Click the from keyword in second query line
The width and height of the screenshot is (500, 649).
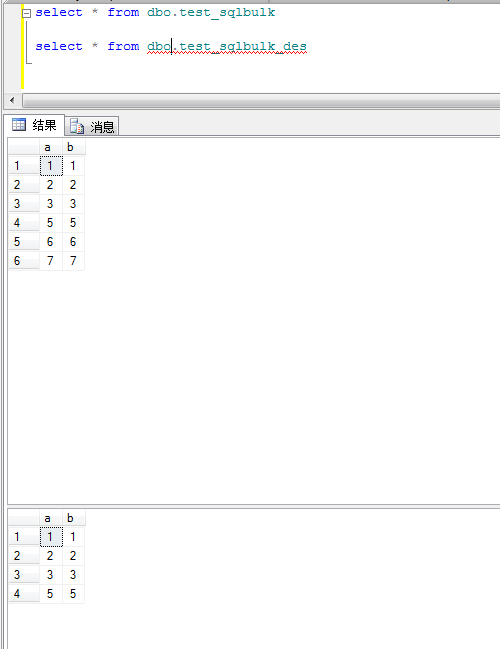[x=123, y=46]
